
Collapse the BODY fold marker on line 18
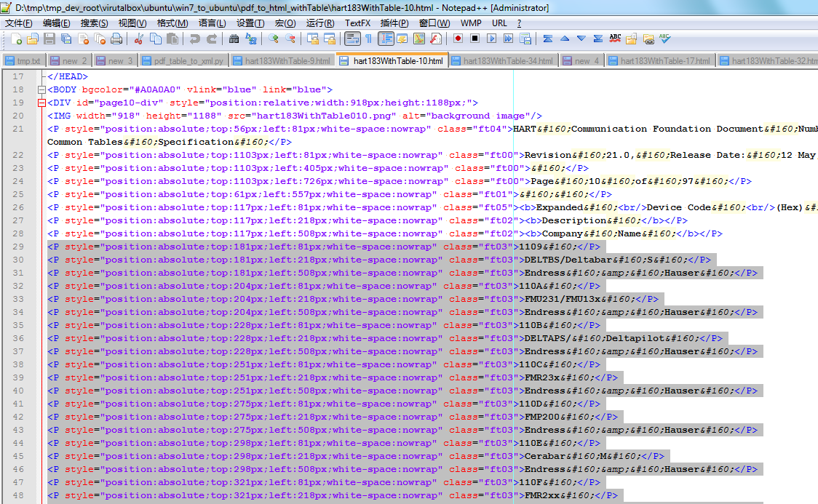[41, 89]
